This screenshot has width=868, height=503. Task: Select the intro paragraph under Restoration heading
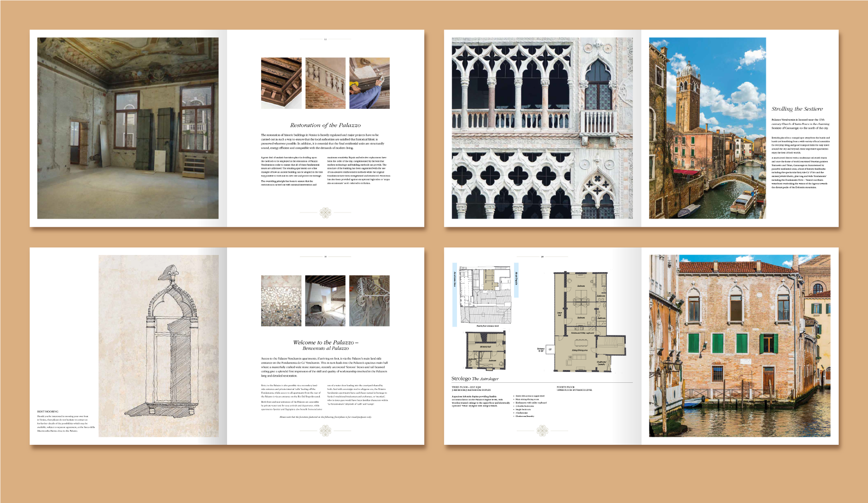tap(323, 141)
